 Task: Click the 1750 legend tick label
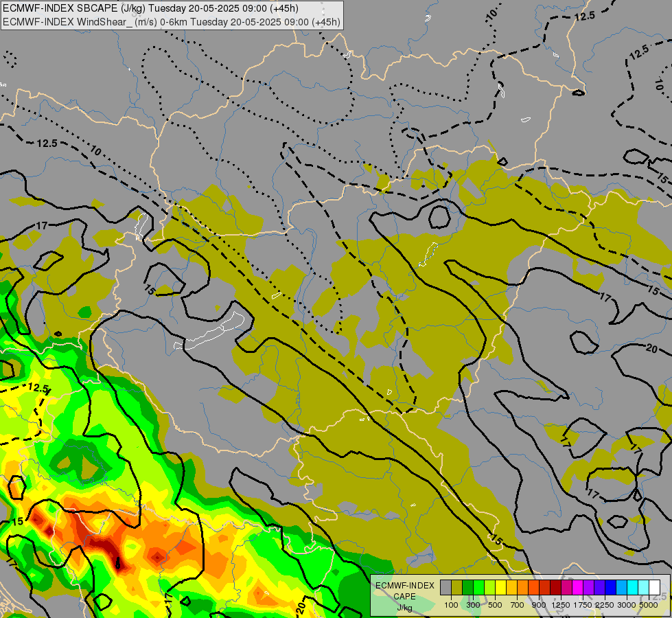[x=583, y=605]
